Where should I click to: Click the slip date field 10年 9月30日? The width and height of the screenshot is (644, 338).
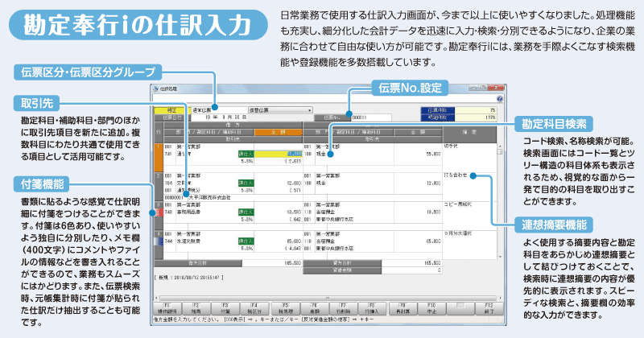[219, 117]
